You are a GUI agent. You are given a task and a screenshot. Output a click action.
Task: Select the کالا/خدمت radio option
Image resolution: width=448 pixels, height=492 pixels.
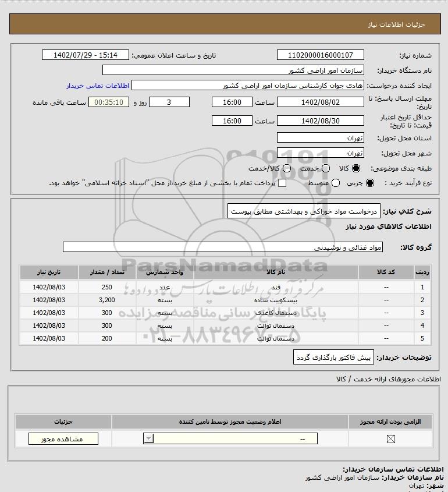(x=286, y=168)
